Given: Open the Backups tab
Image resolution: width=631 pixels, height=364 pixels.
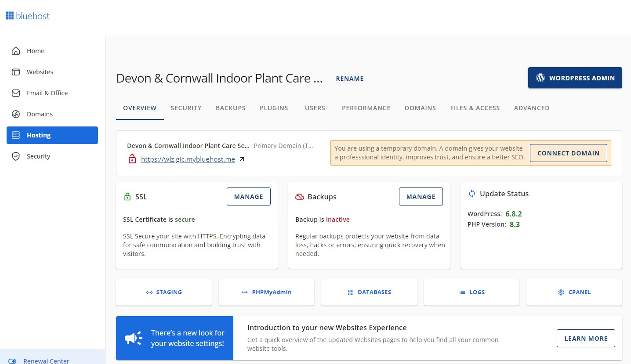Looking at the screenshot, I should click(231, 108).
